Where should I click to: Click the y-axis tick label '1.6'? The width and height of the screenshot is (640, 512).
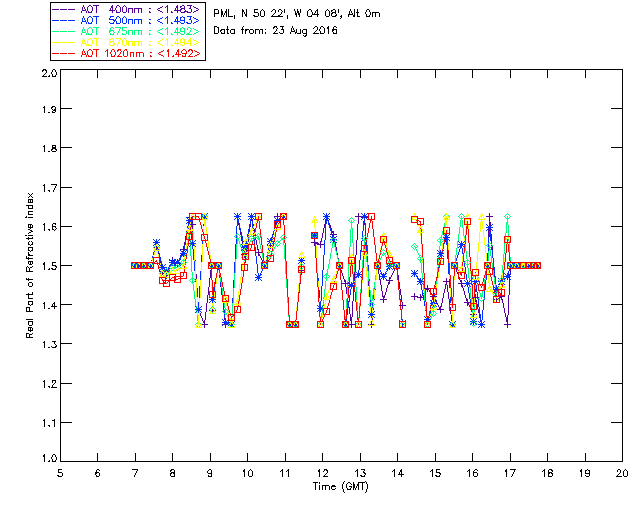tap(49, 227)
